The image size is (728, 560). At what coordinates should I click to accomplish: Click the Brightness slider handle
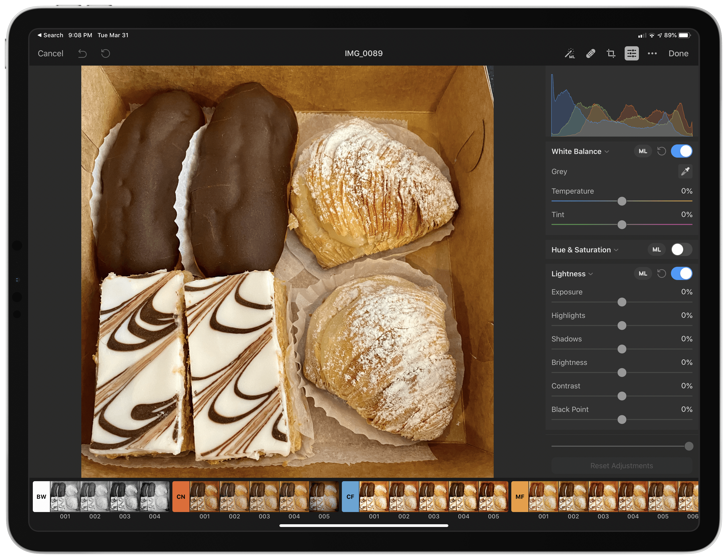coord(622,373)
